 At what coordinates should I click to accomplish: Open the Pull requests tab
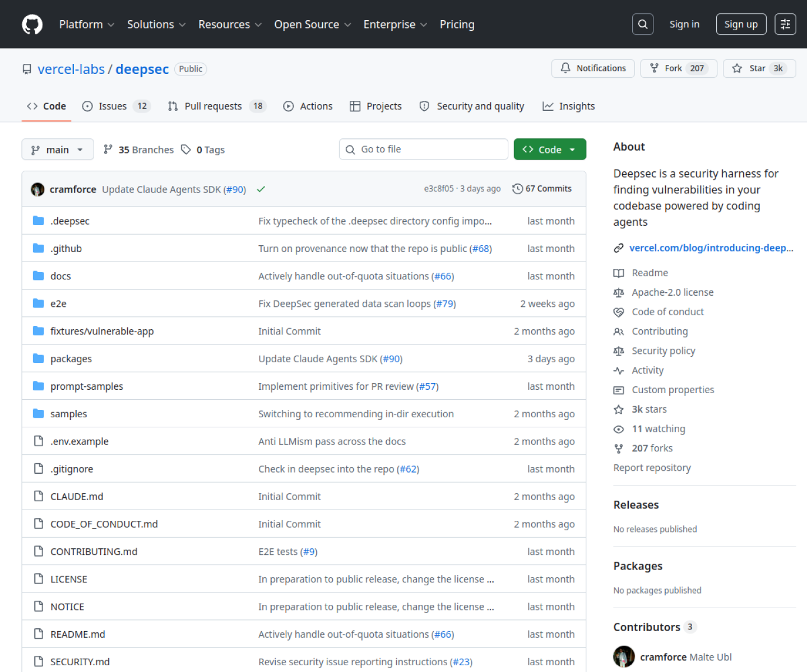pos(217,106)
